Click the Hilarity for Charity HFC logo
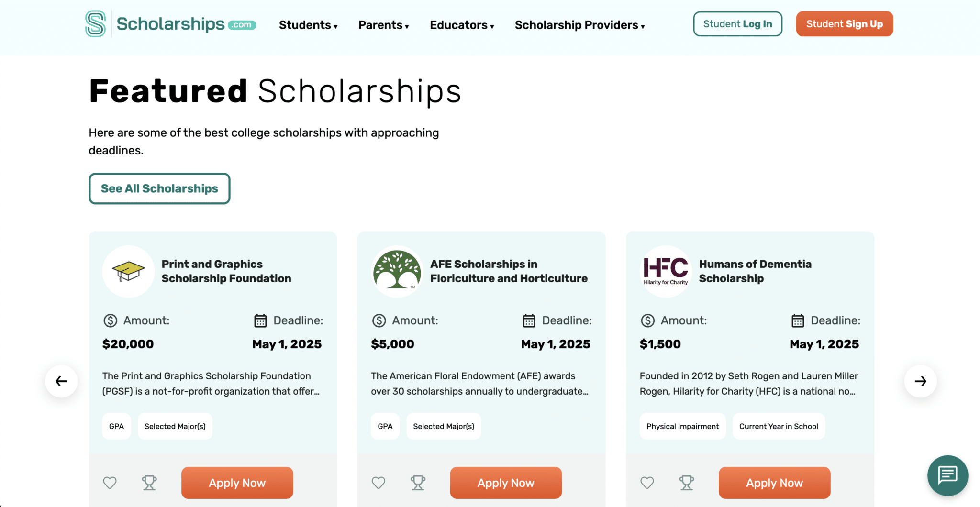This screenshot has width=980, height=507. 666,271
